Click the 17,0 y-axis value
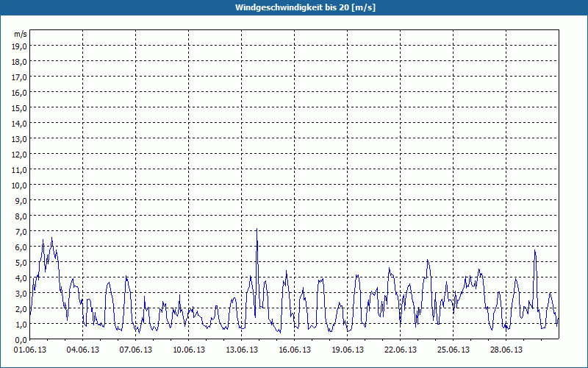588x368 pixels. (x=20, y=77)
